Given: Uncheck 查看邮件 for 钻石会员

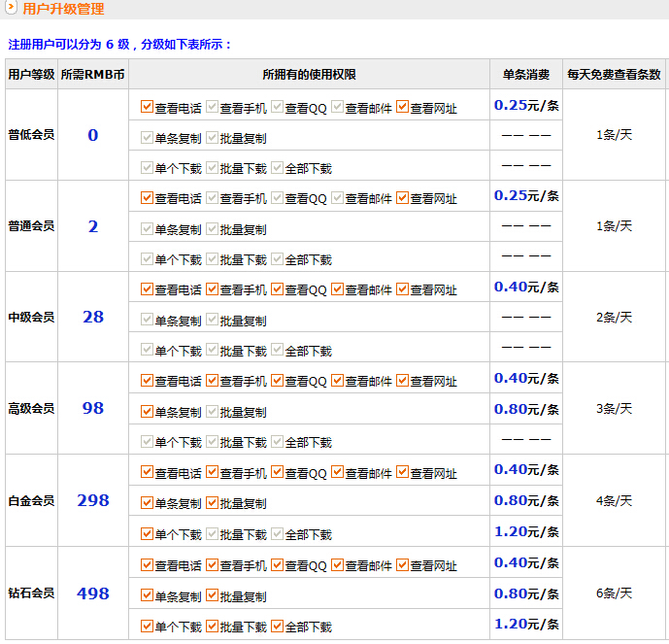Looking at the screenshot, I should pyautogui.click(x=337, y=564).
